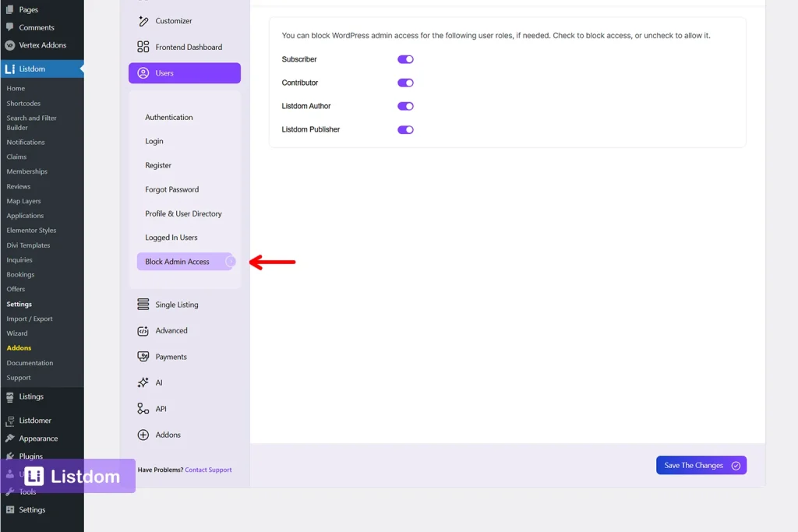Open Shortcodes in the Listdom menu

click(23, 104)
